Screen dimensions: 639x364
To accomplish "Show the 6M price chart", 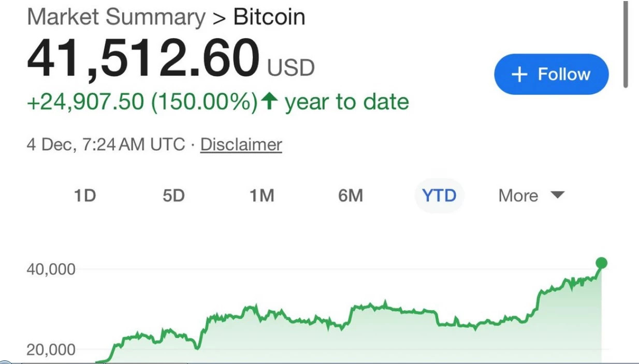I will tap(351, 196).
